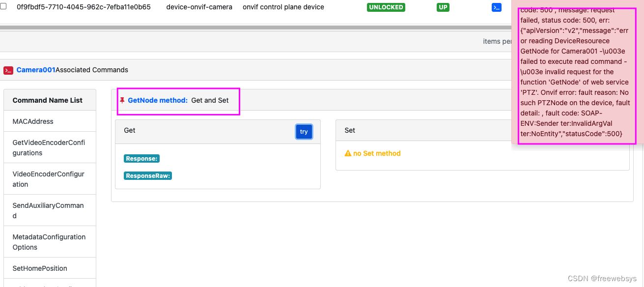The width and height of the screenshot is (644, 287).
Task: Click red terminal icon beside Camera001
Action: (8, 70)
